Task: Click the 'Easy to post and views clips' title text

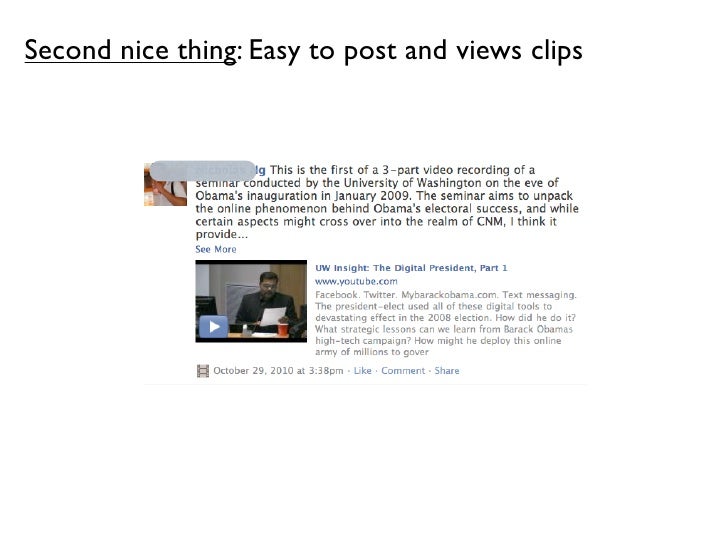Action: coord(416,50)
